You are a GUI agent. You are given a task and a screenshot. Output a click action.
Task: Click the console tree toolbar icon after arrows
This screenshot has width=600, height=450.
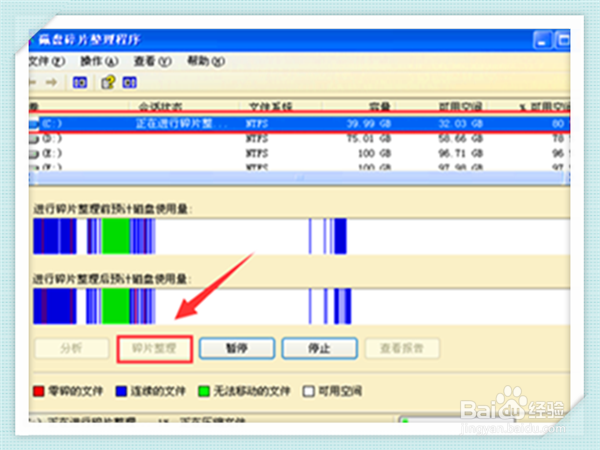click(x=80, y=82)
